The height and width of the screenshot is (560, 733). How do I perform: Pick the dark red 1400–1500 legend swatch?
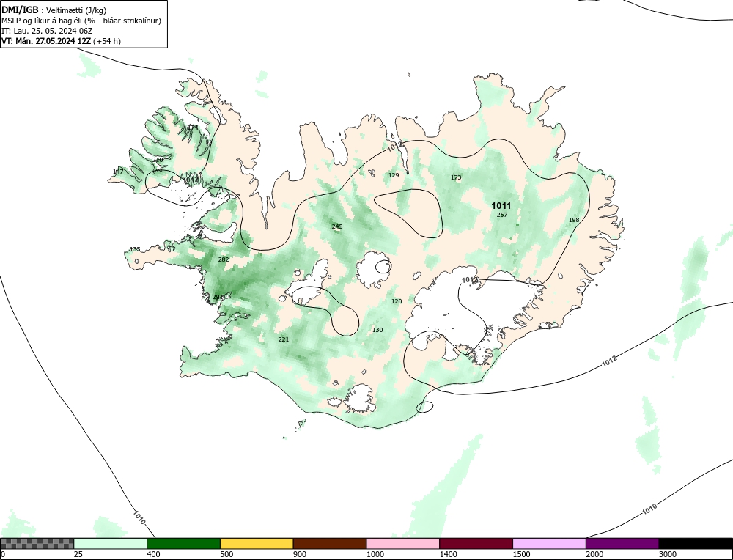coord(476,543)
